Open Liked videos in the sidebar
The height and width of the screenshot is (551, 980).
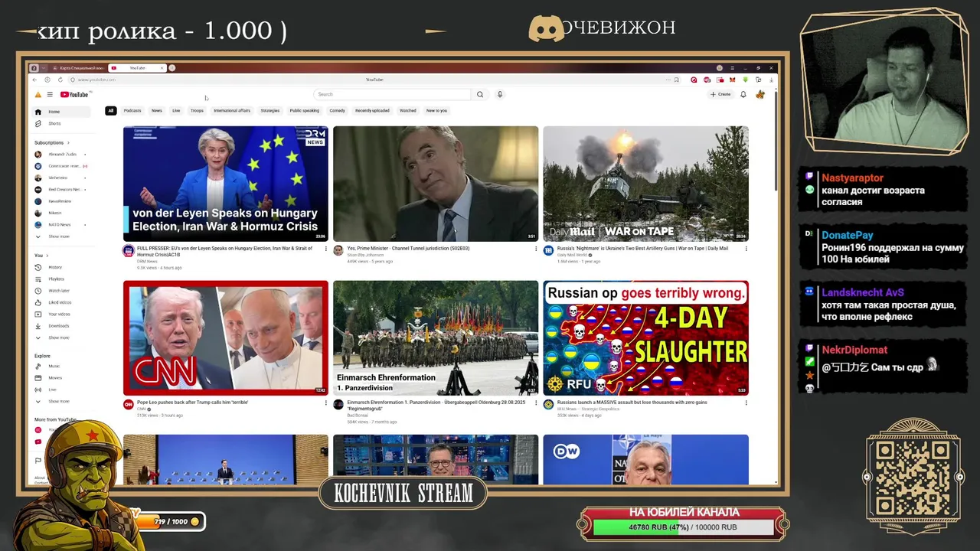click(x=61, y=302)
